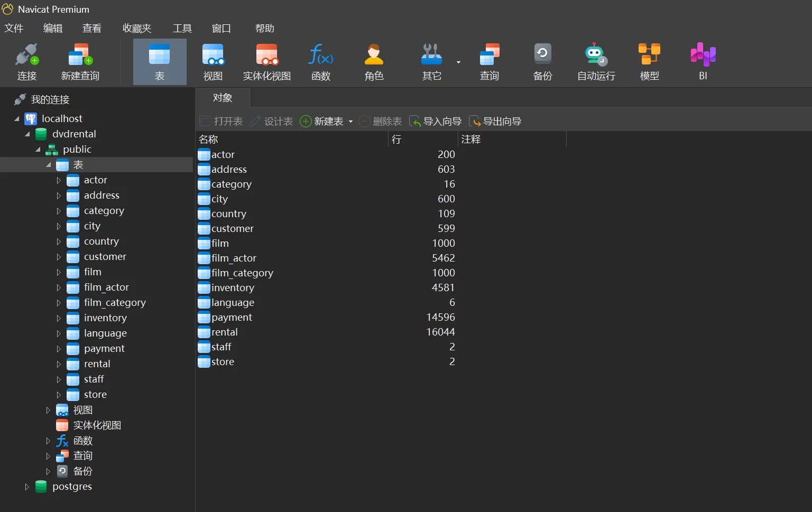This screenshot has height=512, width=812.
Task: Open the dropdown arrow beside 其它
Action: (458, 62)
